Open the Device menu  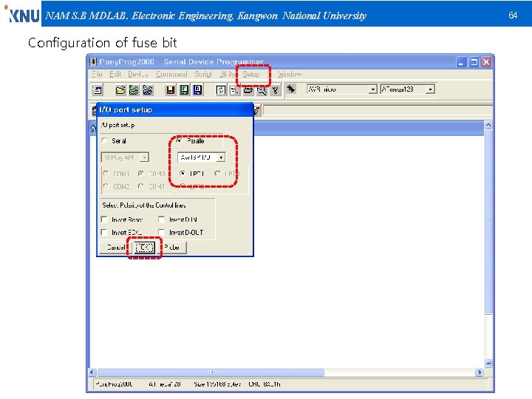pos(138,74)
